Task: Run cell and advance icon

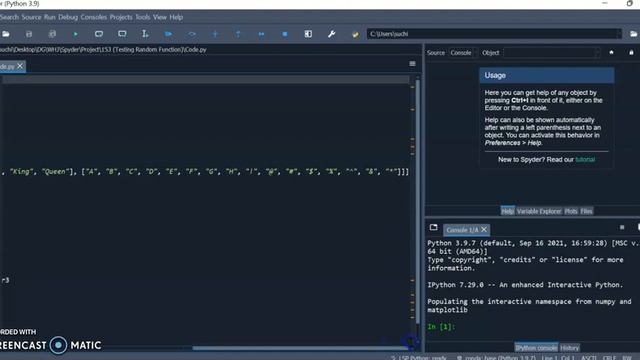Action: 122,34
